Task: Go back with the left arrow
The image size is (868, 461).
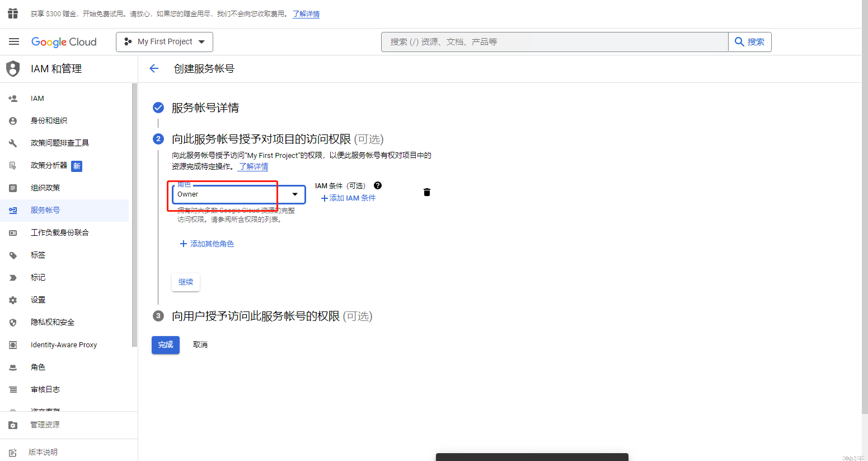Action: click(x=154, y=68)
